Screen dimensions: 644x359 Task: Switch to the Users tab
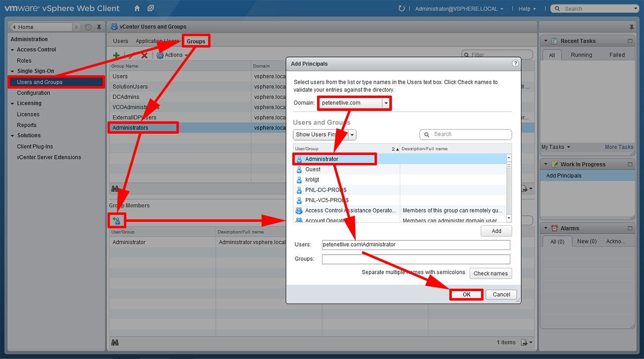[x=120, y=41]
